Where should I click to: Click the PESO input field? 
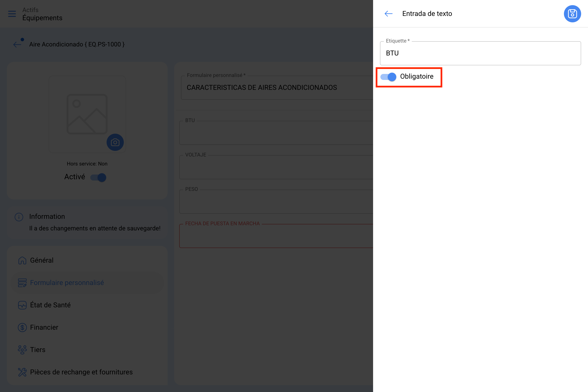(x=276, y=202)
